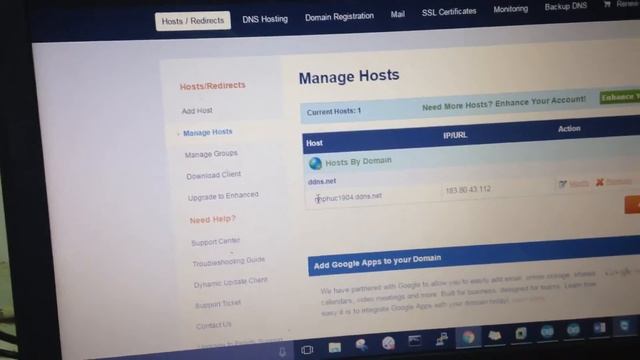Click the Add Host sidebar link
Viewport: 640px width, 360px height.
click(x=197, y=111)
